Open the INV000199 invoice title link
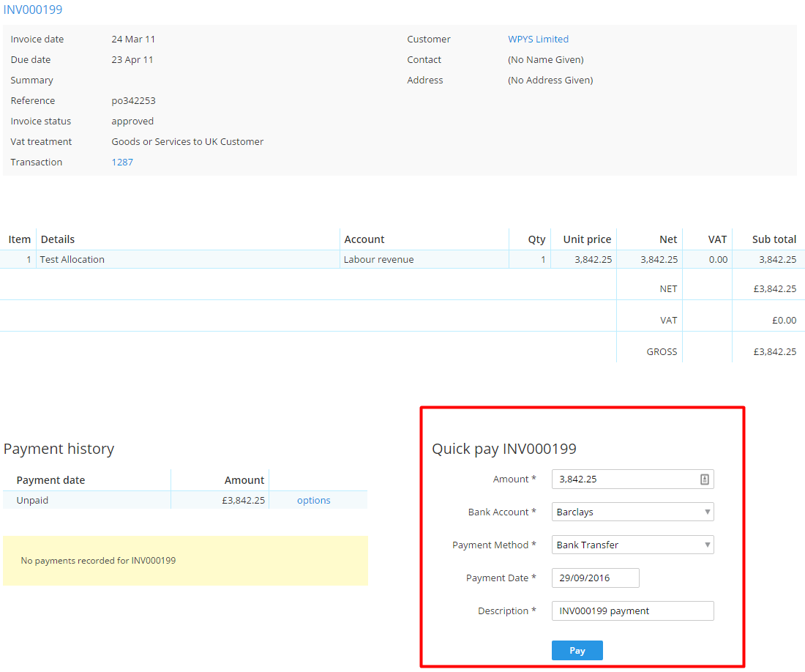Image resolution: width=805 pixels, height=672 pixels. point(33,10)
